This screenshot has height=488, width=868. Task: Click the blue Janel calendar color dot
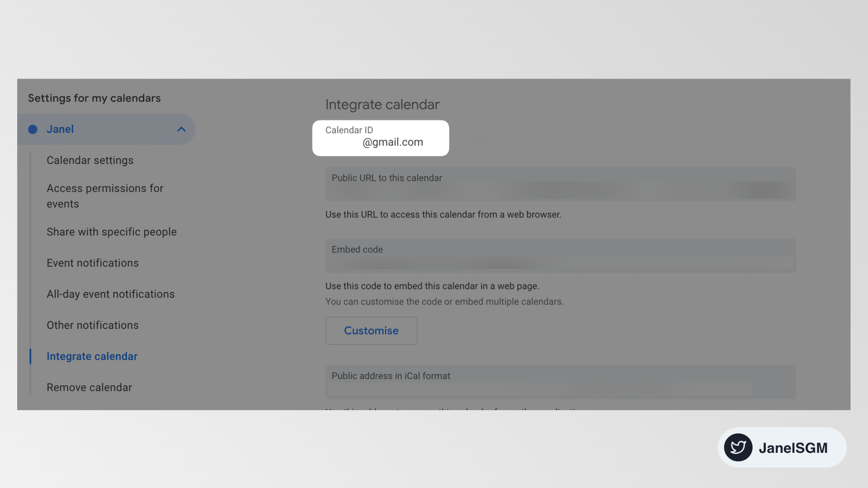click(x=33, y=129)
